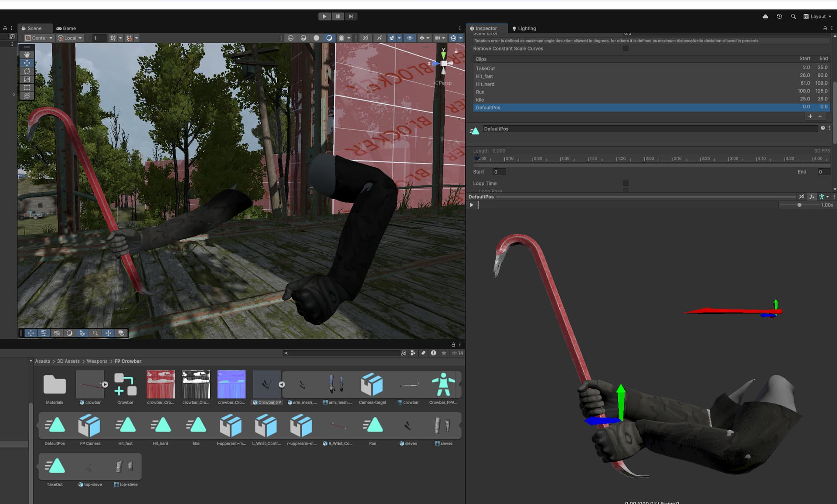Open the Layout dropdown
Viewport: 837px width, 504px height.
818,16
